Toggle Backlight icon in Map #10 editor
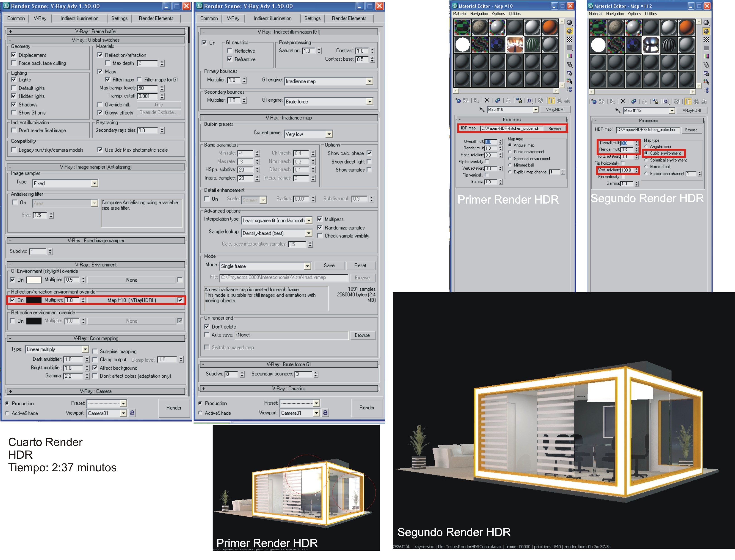Viewport: 735px width, 560px height. pos(569,31)
